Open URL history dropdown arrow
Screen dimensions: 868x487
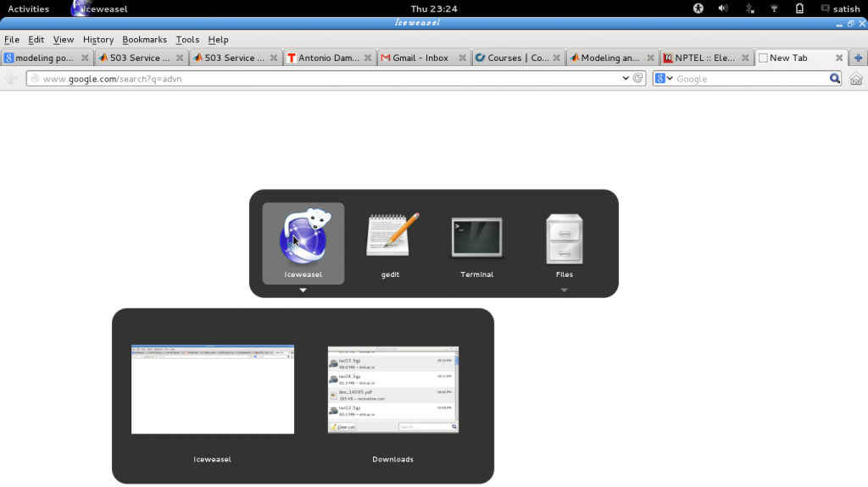point(626,79)
